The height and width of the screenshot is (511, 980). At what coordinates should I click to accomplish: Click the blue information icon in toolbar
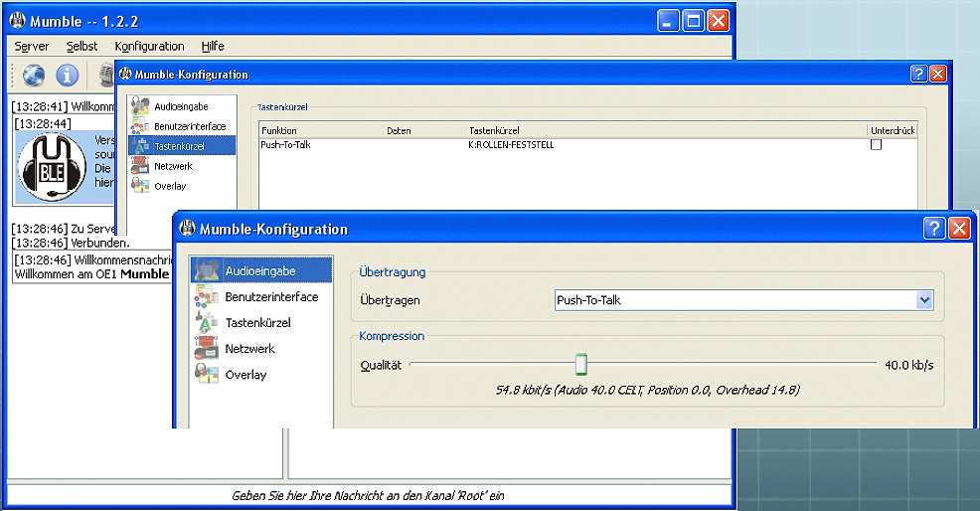pyautogui.click(x=68, y=75)
